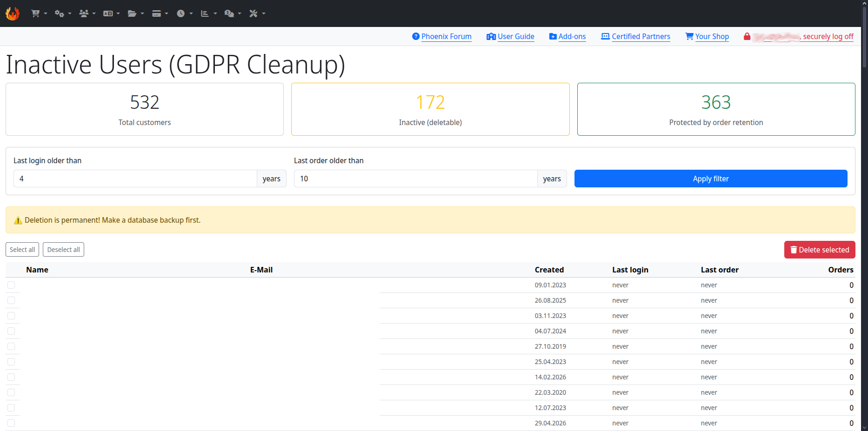Open the language translation menu
This screenshot has height=431, width=868.
pos(111,13)
